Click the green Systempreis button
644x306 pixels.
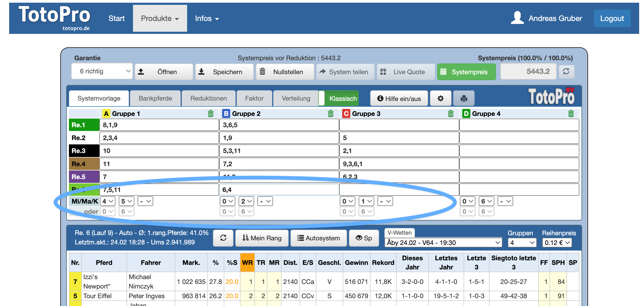466,72
